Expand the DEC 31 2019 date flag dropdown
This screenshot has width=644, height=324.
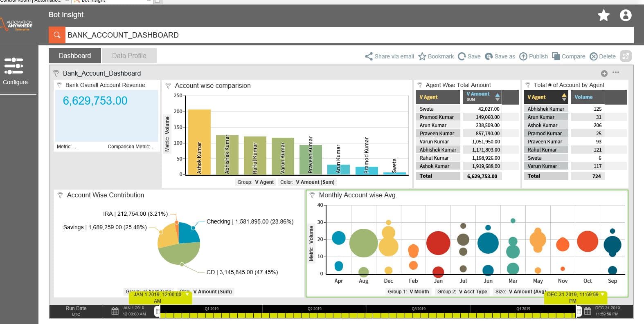point(602,294)
